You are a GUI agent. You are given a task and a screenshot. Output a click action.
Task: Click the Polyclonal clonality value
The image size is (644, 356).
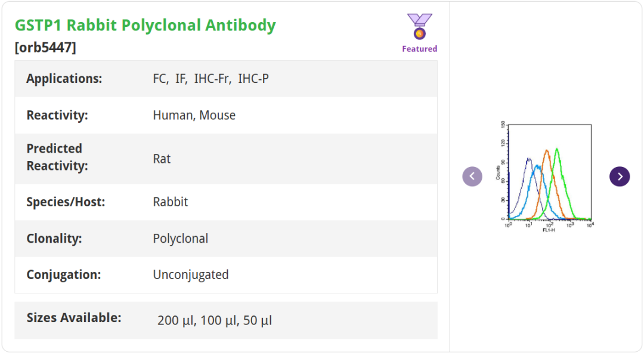coord(180,239)
